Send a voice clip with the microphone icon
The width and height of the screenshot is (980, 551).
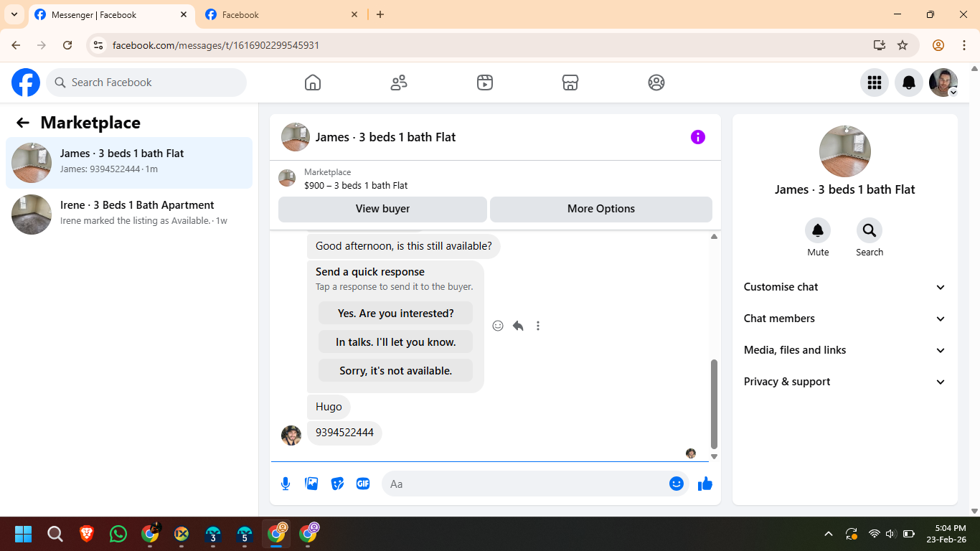click(x=286, y=484)
